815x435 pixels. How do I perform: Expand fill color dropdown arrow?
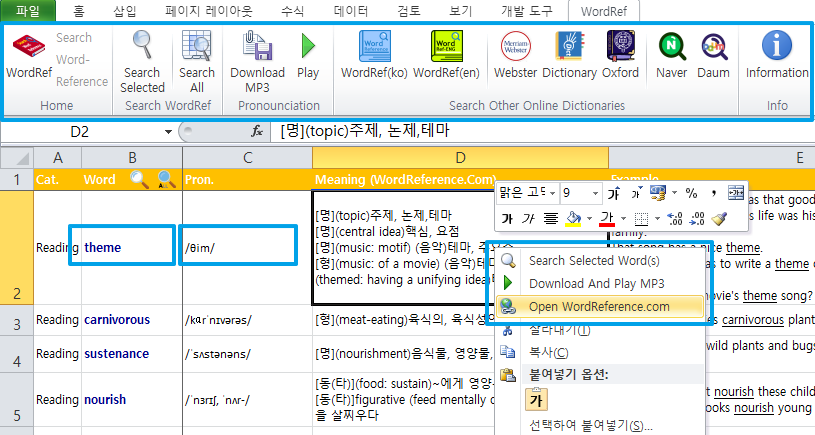coord(589,219)
